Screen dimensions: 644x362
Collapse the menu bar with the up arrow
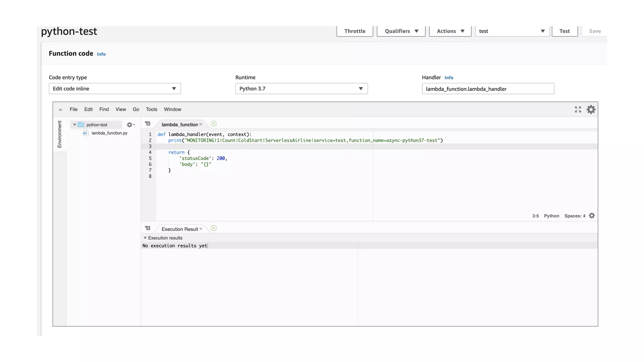60,110
